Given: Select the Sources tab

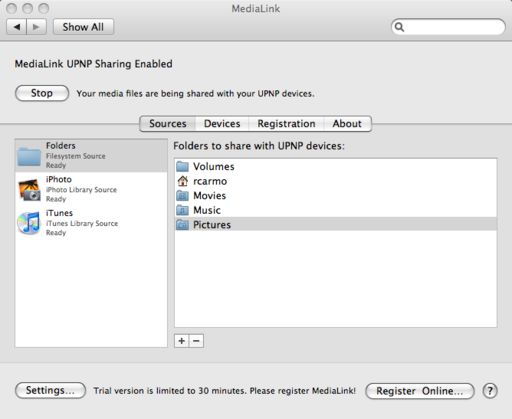Looking at the screenshot, I should (168, 124).
